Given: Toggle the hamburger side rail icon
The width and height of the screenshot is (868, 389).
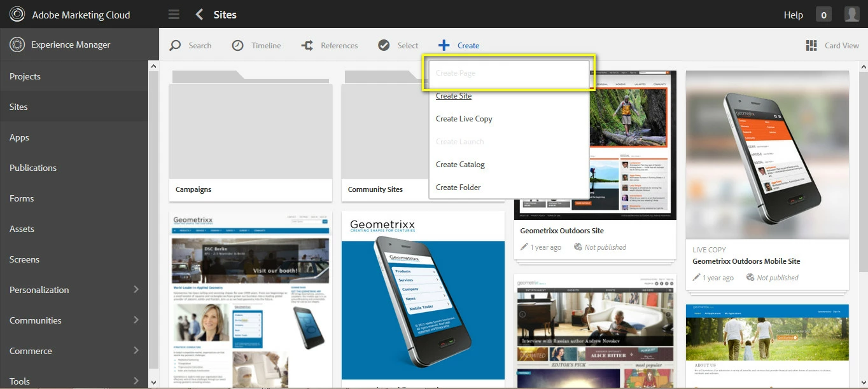Looking at the screenshot, I should click(174, 15).
